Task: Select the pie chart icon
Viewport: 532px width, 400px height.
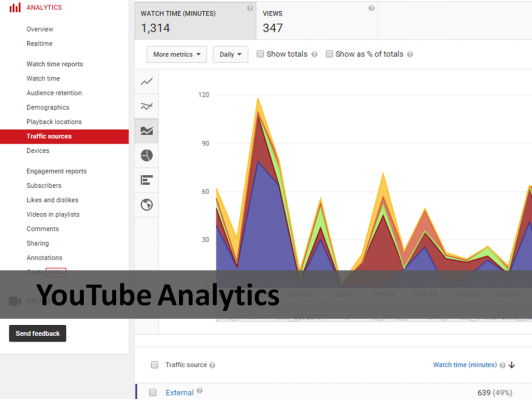Action: (147, 155)
